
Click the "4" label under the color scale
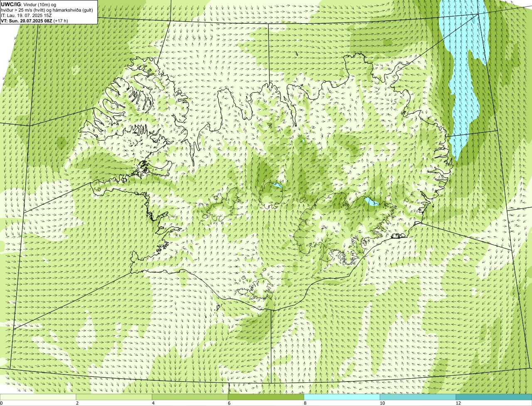153,403
